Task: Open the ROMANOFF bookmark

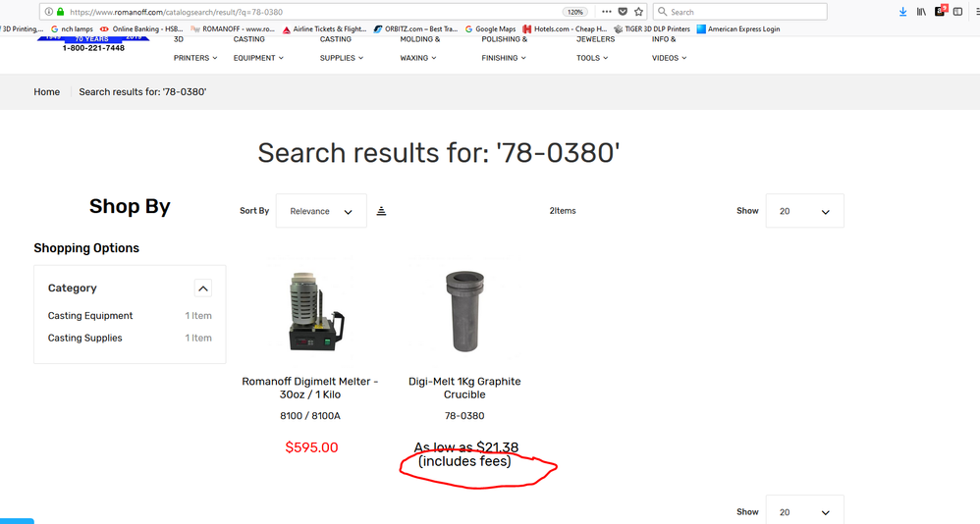Action: point(233,28)
